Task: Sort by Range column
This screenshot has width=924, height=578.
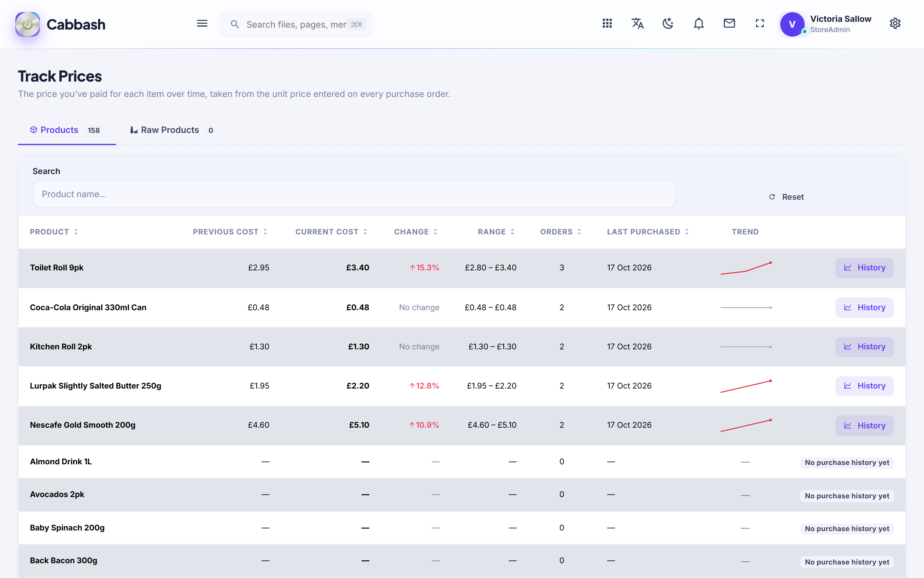Action: (x=496, y=232)
